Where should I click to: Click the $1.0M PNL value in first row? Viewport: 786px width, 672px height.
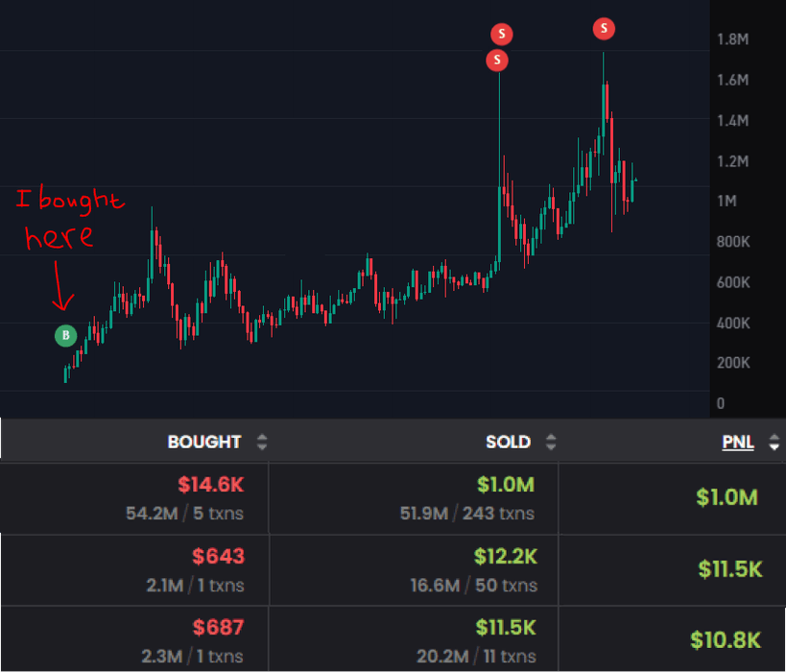point(727,497)
